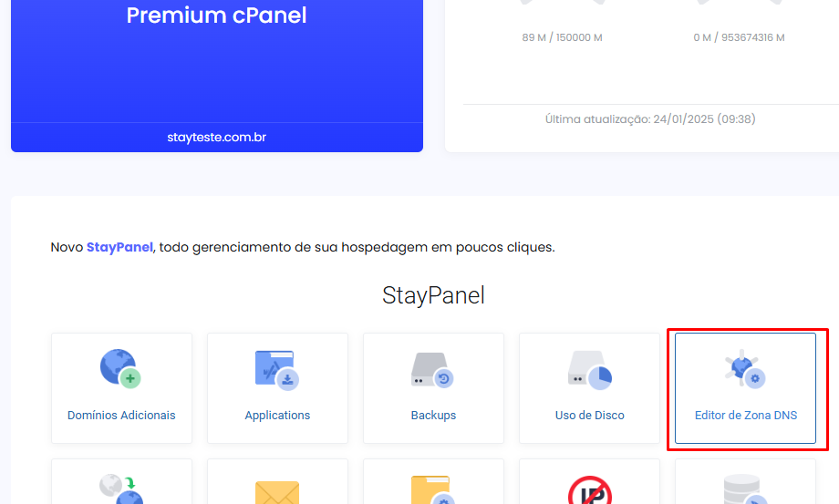Open the Backups drive icon
Viewport: 839px width, 504px height.
coord(433,370)
